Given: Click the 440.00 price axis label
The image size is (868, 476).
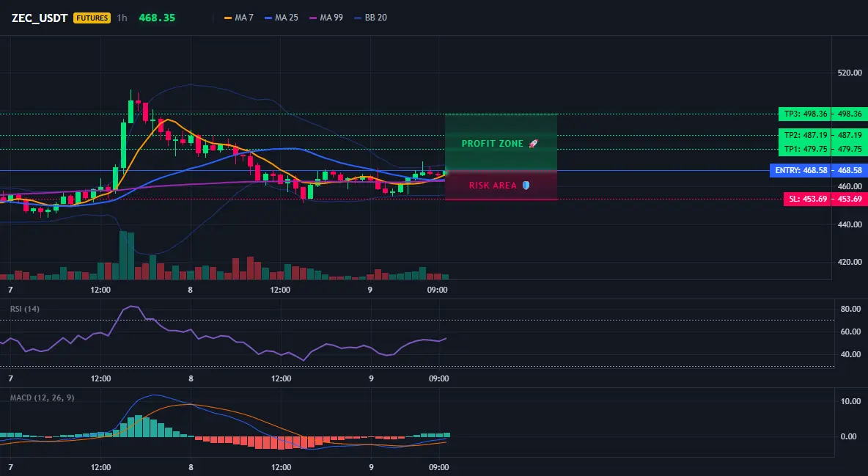Looking at the screenshot, I should pos(850,224).
